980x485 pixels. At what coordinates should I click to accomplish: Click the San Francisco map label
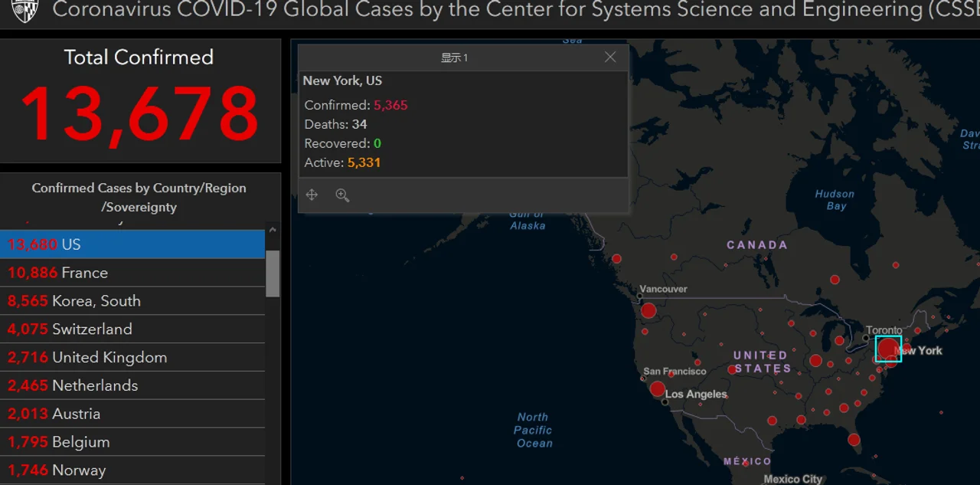pos(675,371)
